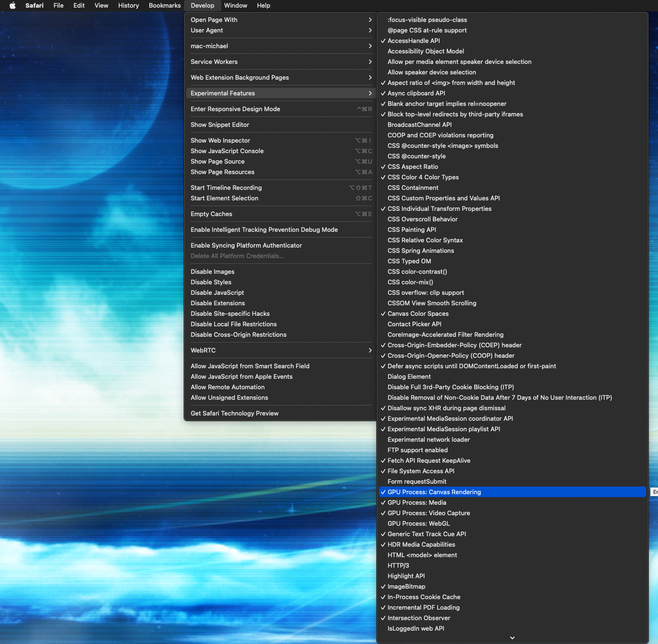
Task: Open the Window menu
Action: [236, 5]
